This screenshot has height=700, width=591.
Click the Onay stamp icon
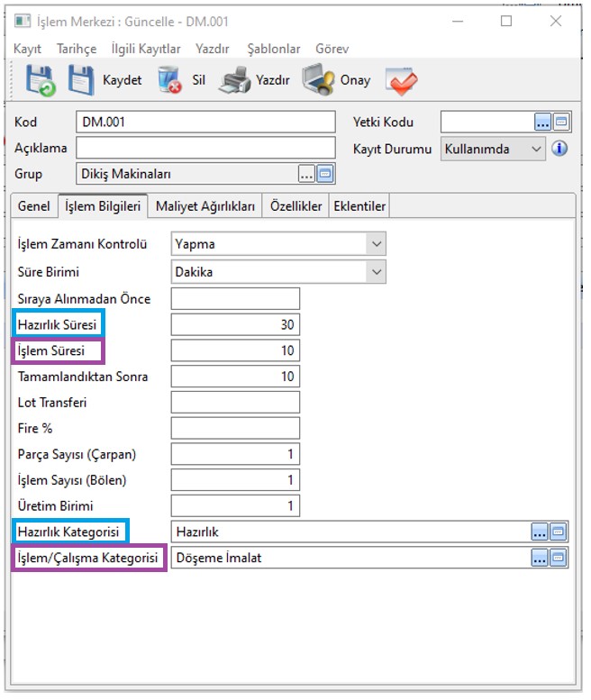[318, 79]
